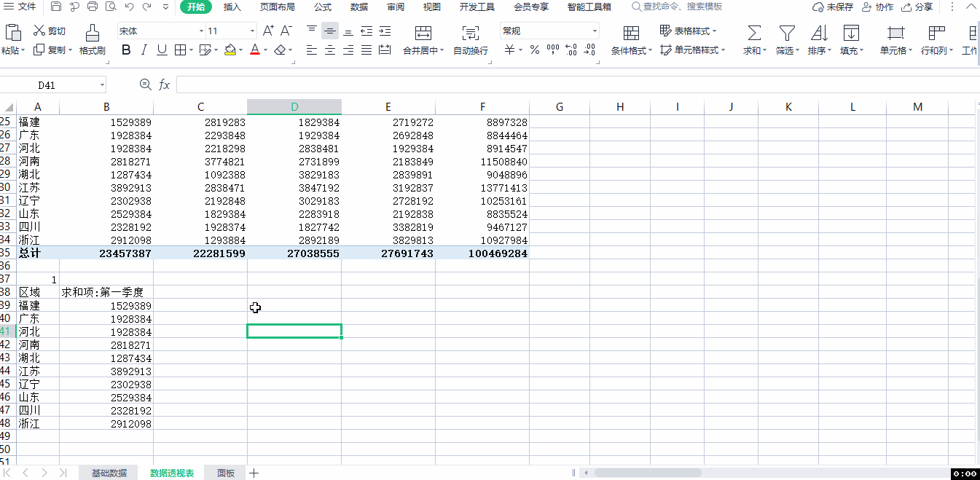Click the 分享 (Share) button

(x=917, y=7)
